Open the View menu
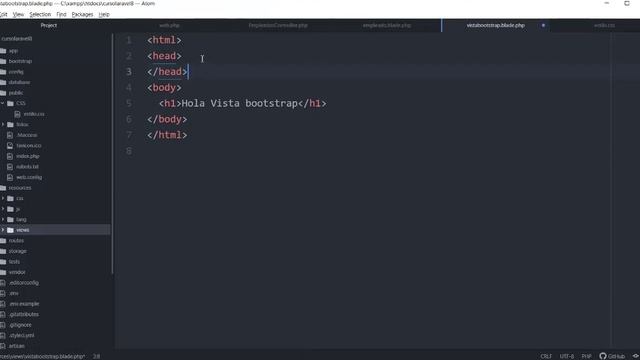640x360 pixels. pyautogui.click(x=18, y=14)
